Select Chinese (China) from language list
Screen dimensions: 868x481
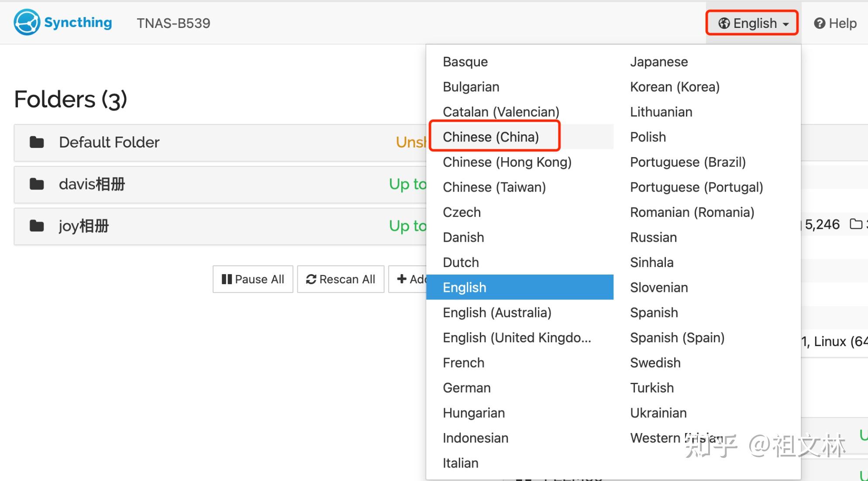point(491,137)
